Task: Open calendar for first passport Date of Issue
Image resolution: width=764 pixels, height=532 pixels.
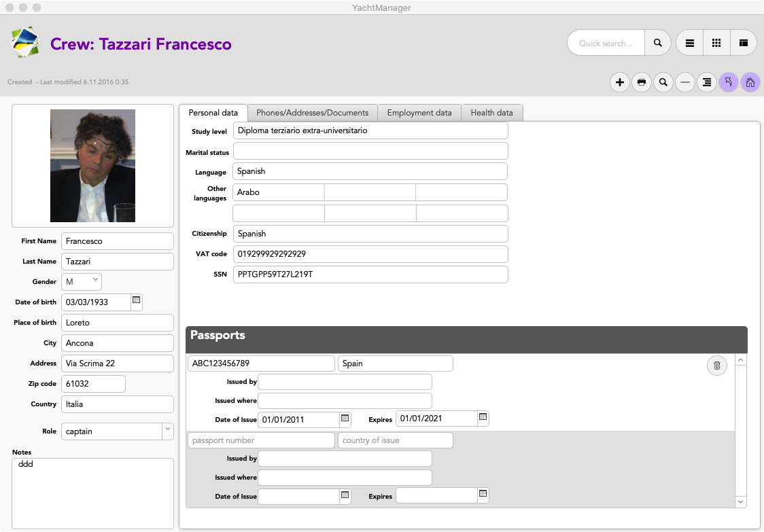Action: (x=345, y=419)
